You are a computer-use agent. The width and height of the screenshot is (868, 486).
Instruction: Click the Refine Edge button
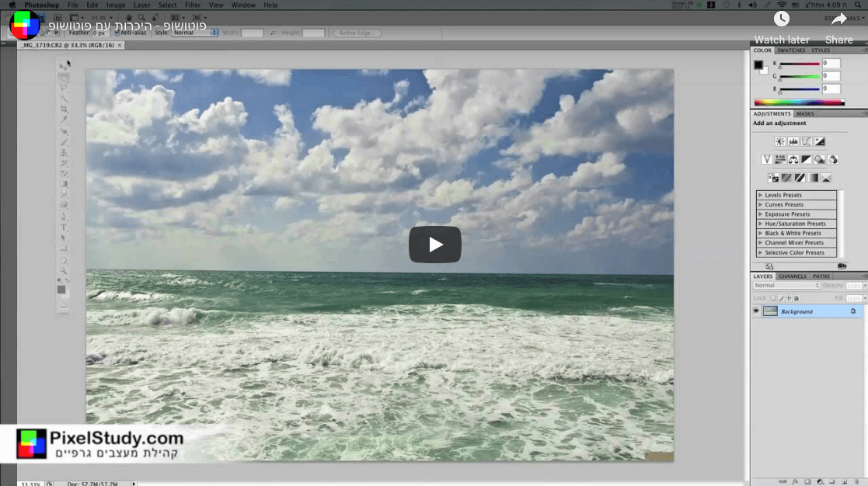357,33
